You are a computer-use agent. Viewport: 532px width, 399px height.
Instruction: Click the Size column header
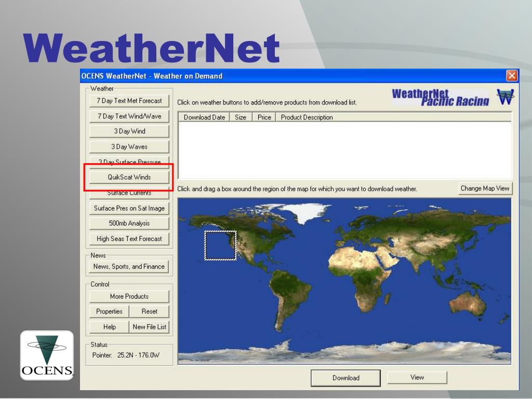coord(241,117)
